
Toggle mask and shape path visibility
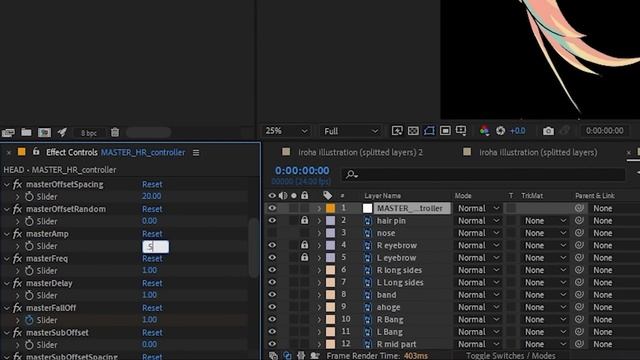click(429, 131)
